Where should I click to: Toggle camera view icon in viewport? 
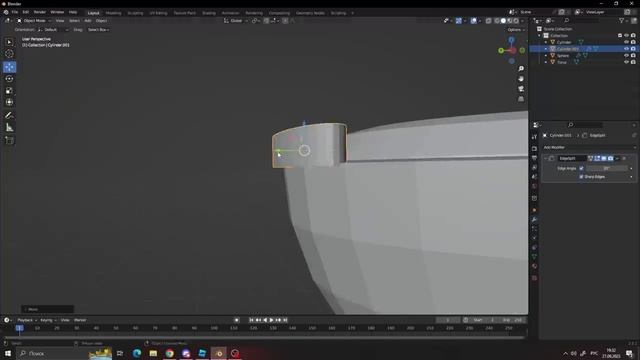coord(521,89)
